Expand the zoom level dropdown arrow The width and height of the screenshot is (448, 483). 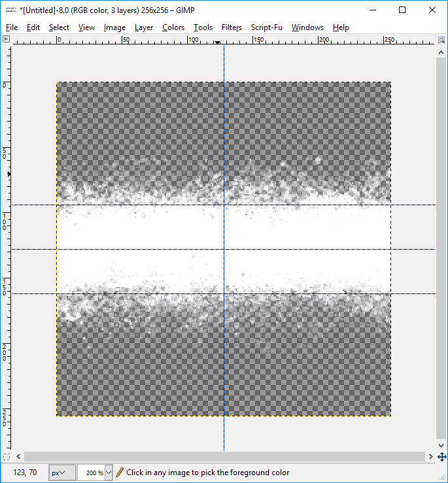tap(109, 473)
